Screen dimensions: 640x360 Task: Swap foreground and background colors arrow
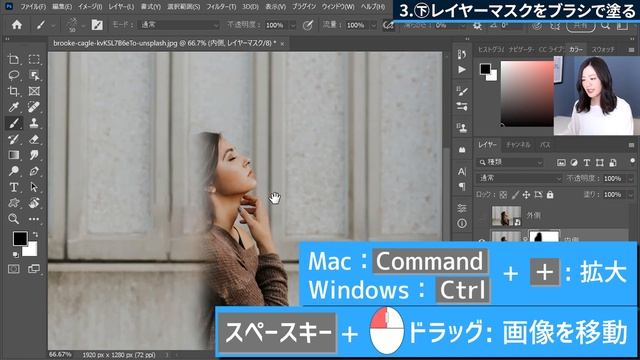click(x=35, y=235)
